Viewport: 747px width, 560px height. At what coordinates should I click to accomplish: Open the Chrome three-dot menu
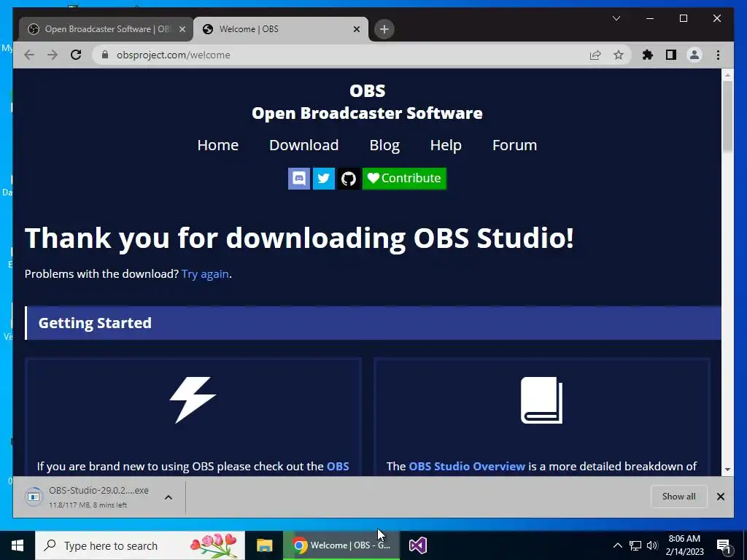click(x=718, y=55)
